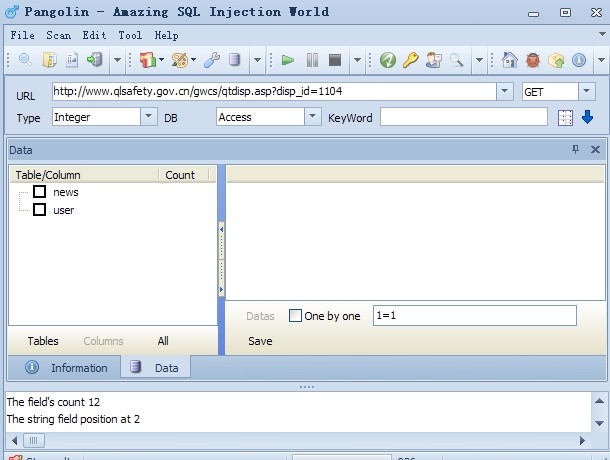Click the gray magnifier icon
Viewport: 610px width, 460px height.
(x=457, y=60)
